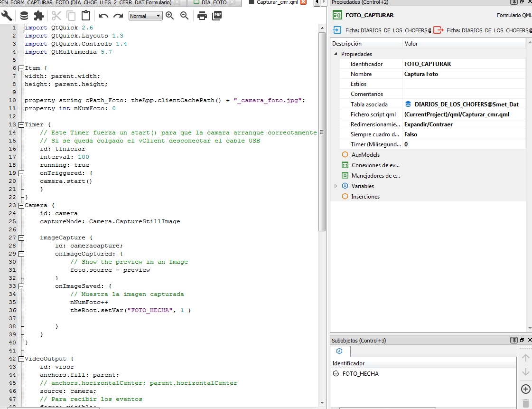532x409 pixels.
Task: Click the Comentarios value cell
Action: [464, 94]
